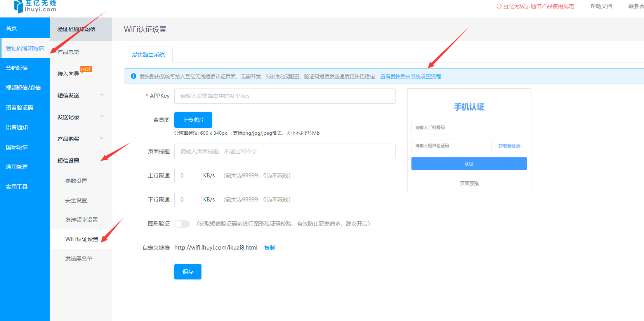This screenshot has height=321, width=644.
Task: Click the http://wifi.ihuyi.com/ikuai8.html link text
Action: pos(216,248)
